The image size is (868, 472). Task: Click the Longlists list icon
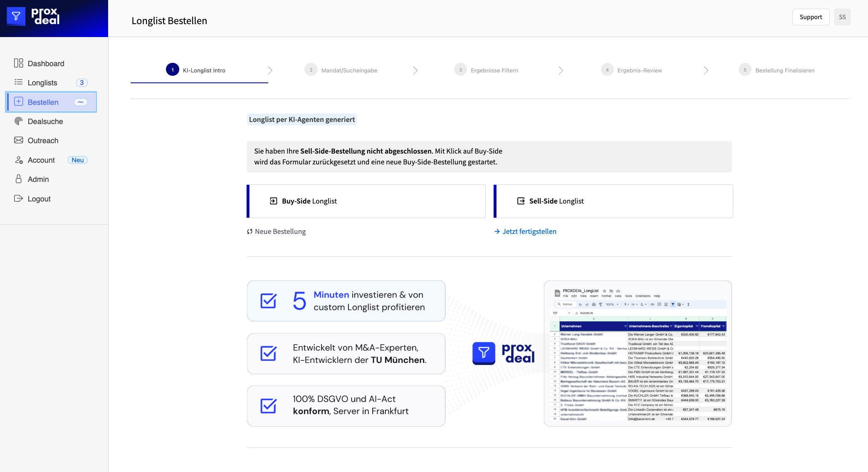pos(18,82)
